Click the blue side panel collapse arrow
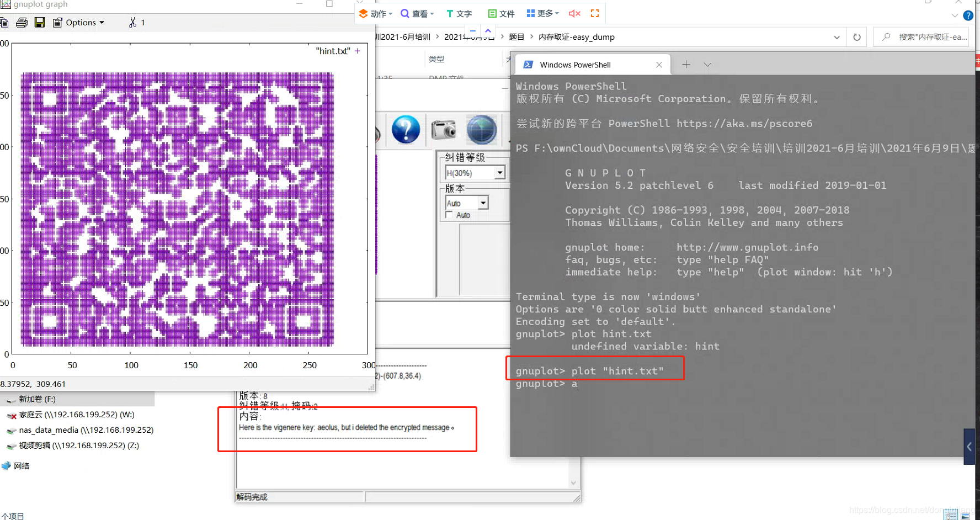This screenshot has width=980, height=520. tap(969, 446)
